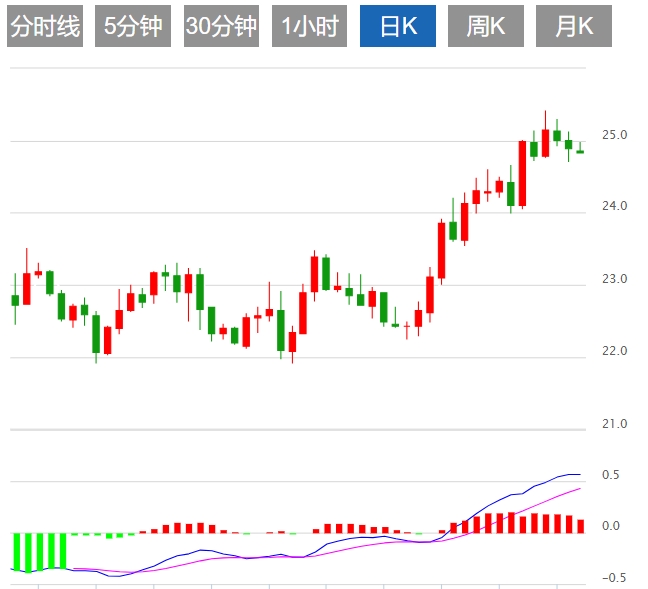Open the 周K weekly chart
This screenshot has width=648, height=589.
coord(485,27)
